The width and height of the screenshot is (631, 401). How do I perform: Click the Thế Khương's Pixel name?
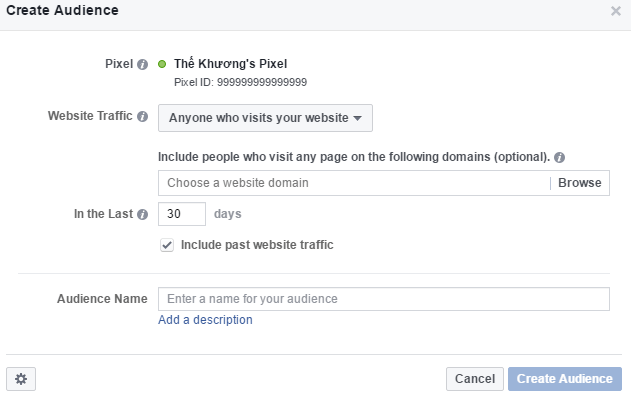(230, 64)
